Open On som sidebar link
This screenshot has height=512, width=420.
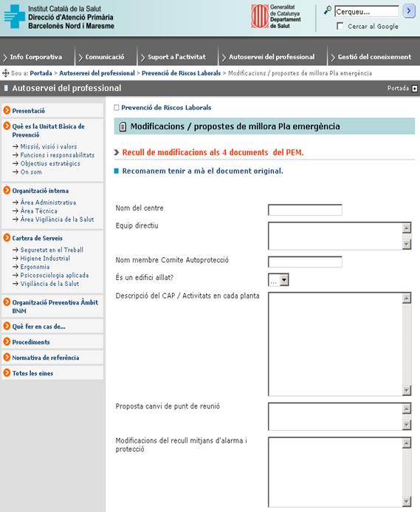pos(31,172)
